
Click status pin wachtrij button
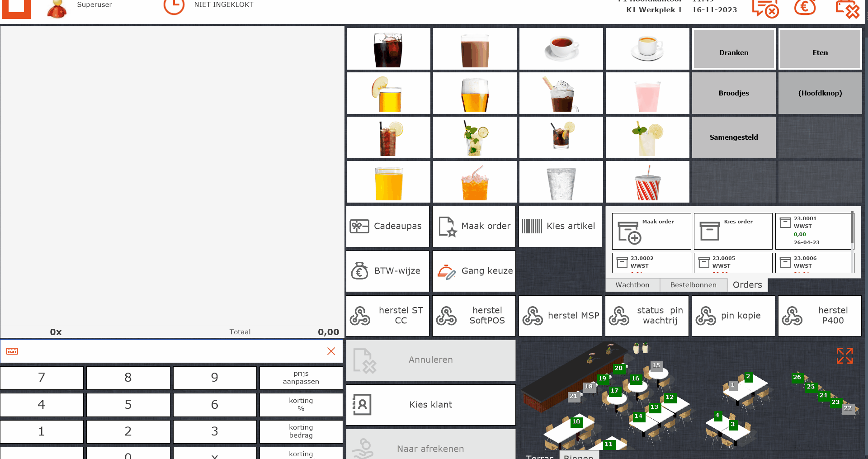646,316
